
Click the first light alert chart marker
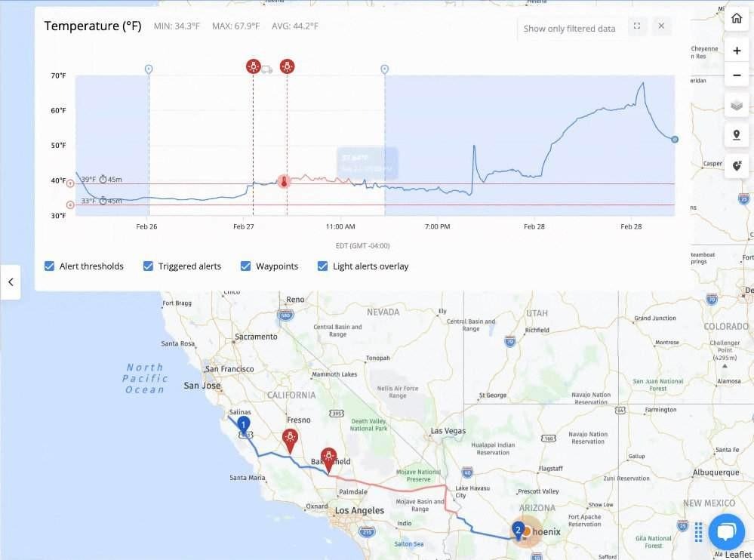pyautogui.click(x=253, y=66)
